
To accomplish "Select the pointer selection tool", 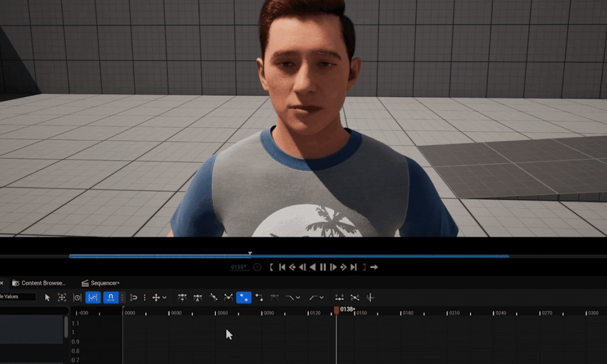I will (x=47, y=297).
